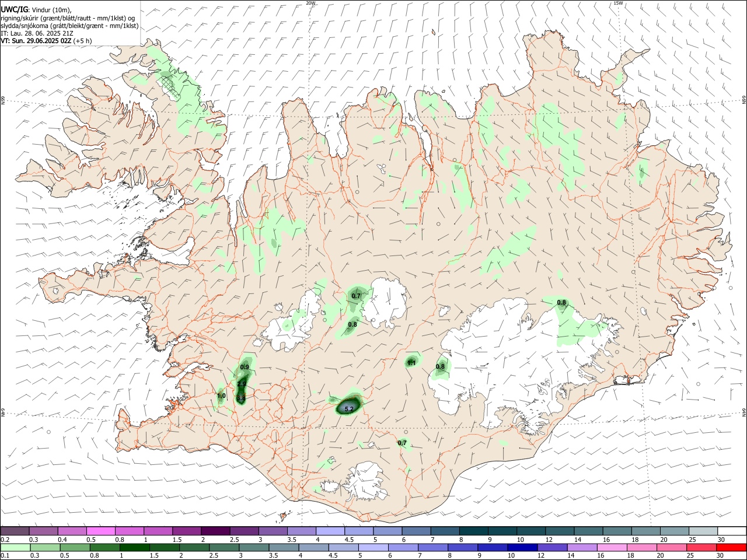Click the 0.8 value just below a 0.7 value
The width and height of the screenshot is (747, 560).
(352, 324)
